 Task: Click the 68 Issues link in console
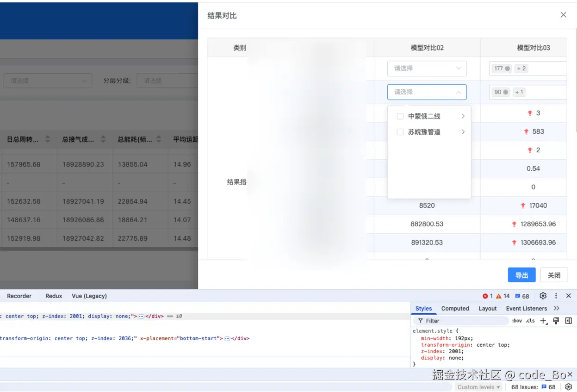pos(533,387)
